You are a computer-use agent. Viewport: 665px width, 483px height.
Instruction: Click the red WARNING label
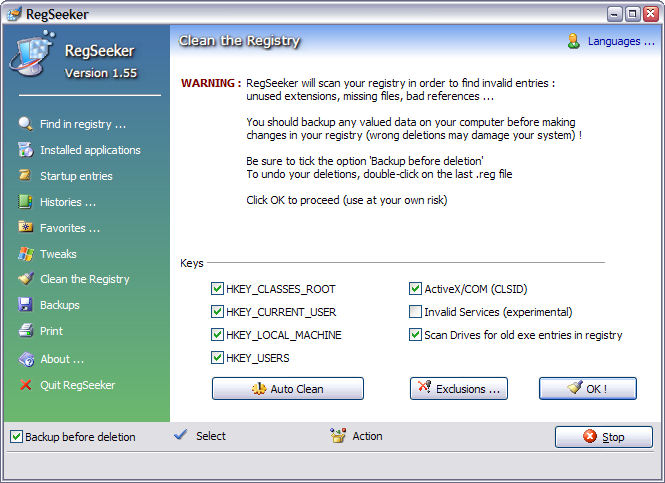tap(211, 83)
